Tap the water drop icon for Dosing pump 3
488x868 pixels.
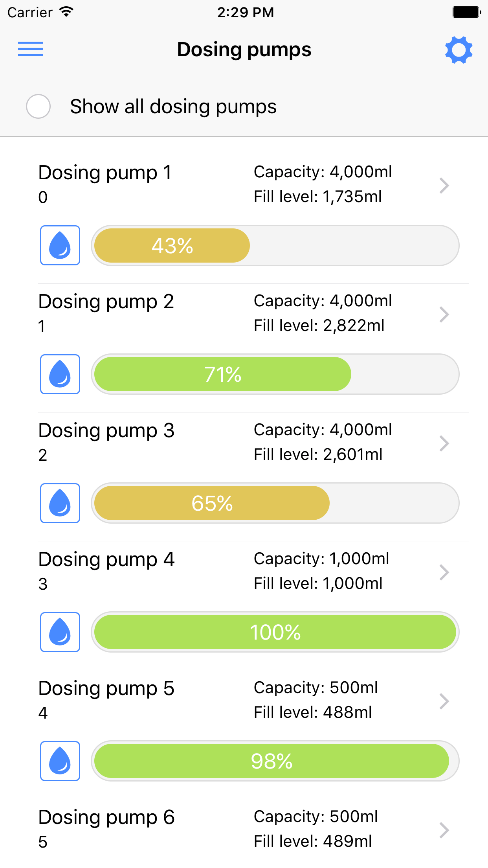tap(60, 503)
